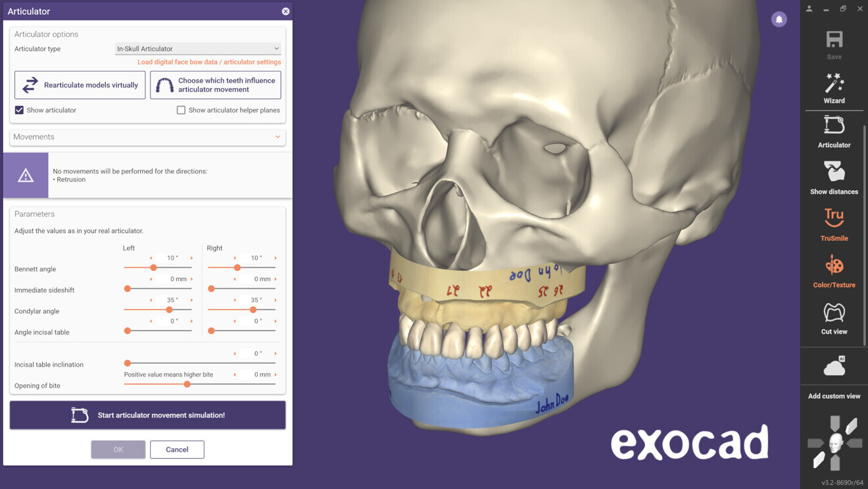Increase left Bennett angle with the right arrow
The height and width of the screenshot is (489, 868).
click(191, 258)
